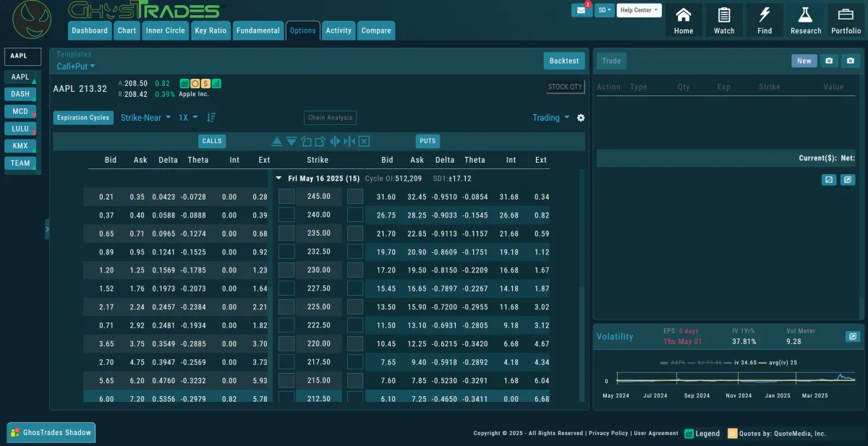Click the rotate-right icon in chain toolbar
The image size is (868, 446).
(320, 141)
